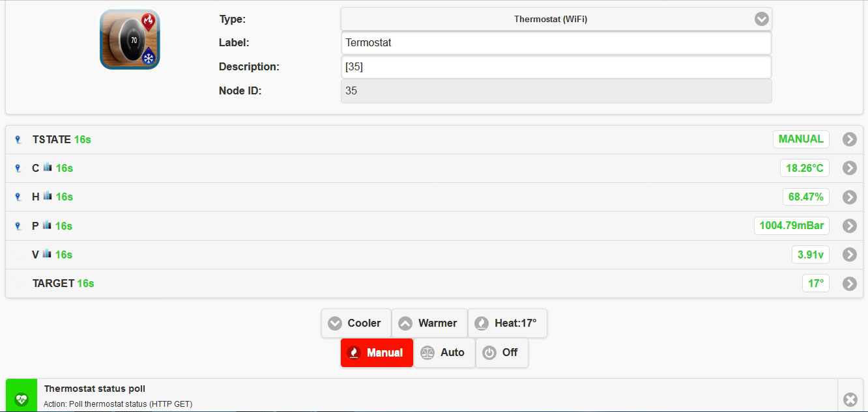Click the 18.26°C temperature value

tap(804, 168)
